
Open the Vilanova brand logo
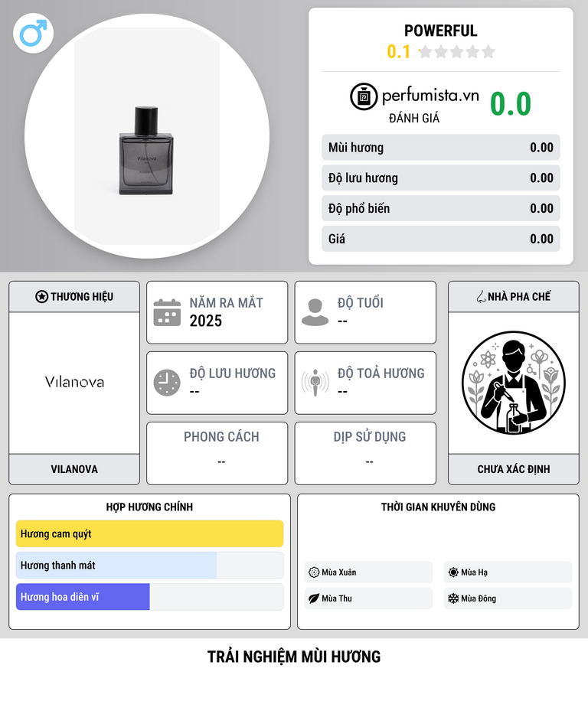(x=74, y=382)
